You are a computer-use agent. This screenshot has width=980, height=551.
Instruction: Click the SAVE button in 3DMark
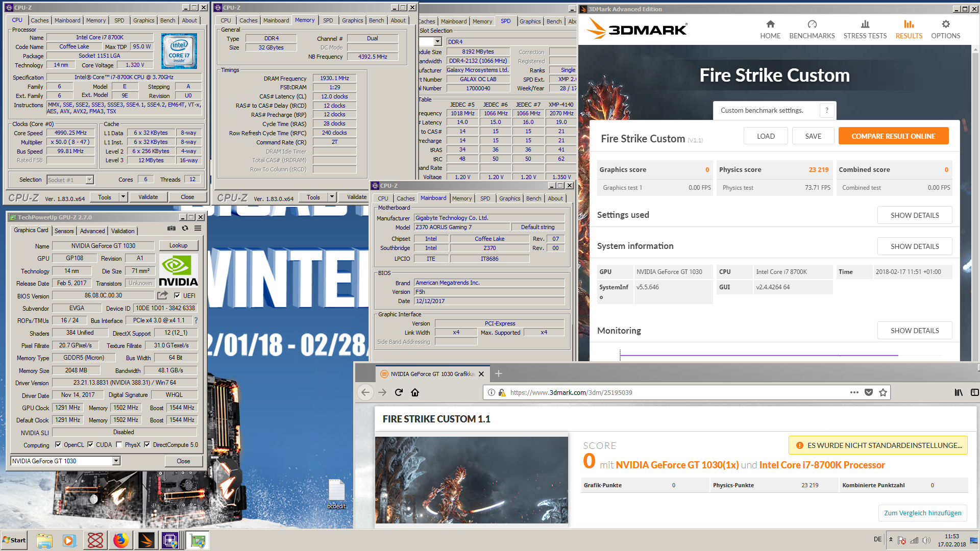pos(813,136)
